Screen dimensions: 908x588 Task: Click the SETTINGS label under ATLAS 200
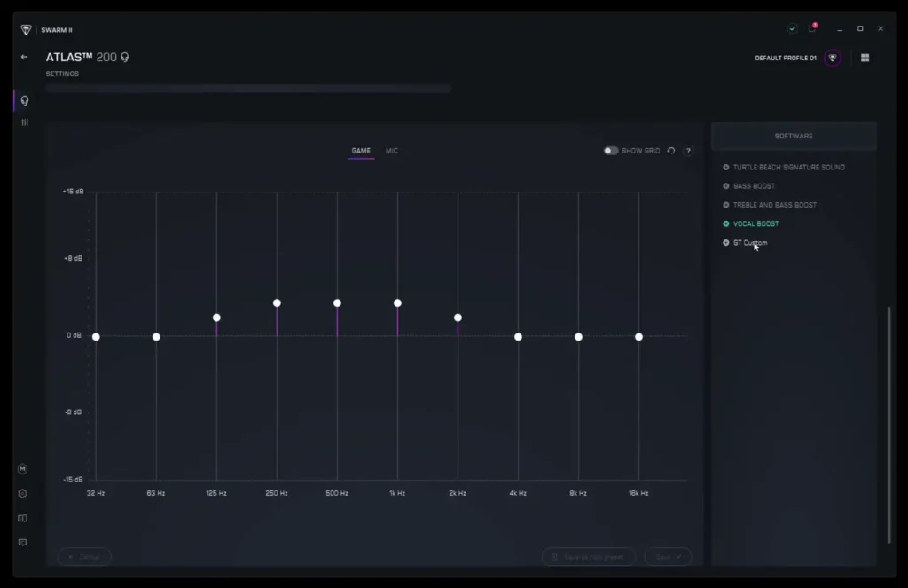tap(63, 74)
